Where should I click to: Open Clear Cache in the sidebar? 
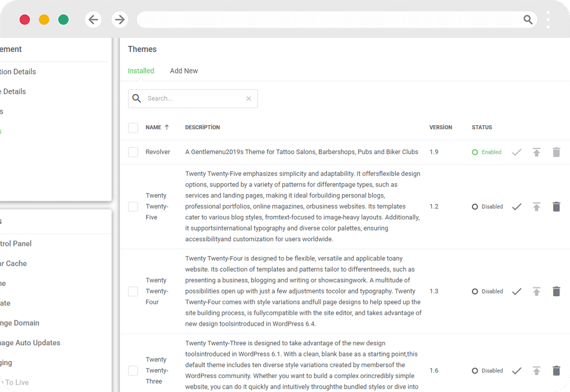[x=13, y=263]
